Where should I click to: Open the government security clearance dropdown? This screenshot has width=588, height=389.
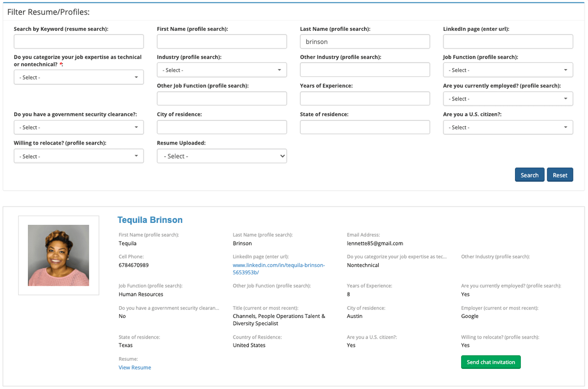[78, 127]
